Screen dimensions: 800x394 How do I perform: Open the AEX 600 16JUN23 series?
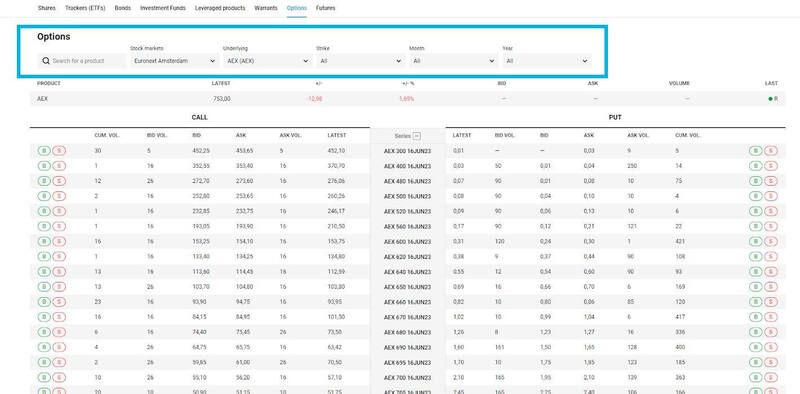(x=407, y=242)
